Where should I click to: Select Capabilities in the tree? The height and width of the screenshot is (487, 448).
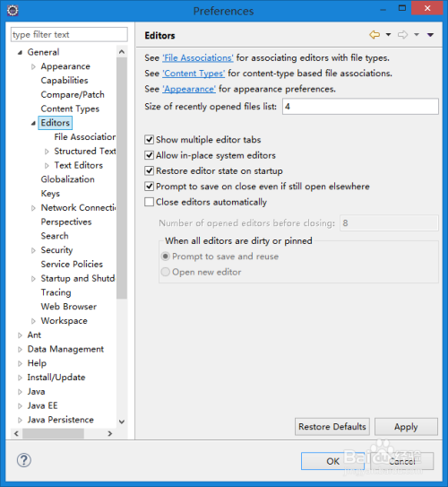[65, 81]
